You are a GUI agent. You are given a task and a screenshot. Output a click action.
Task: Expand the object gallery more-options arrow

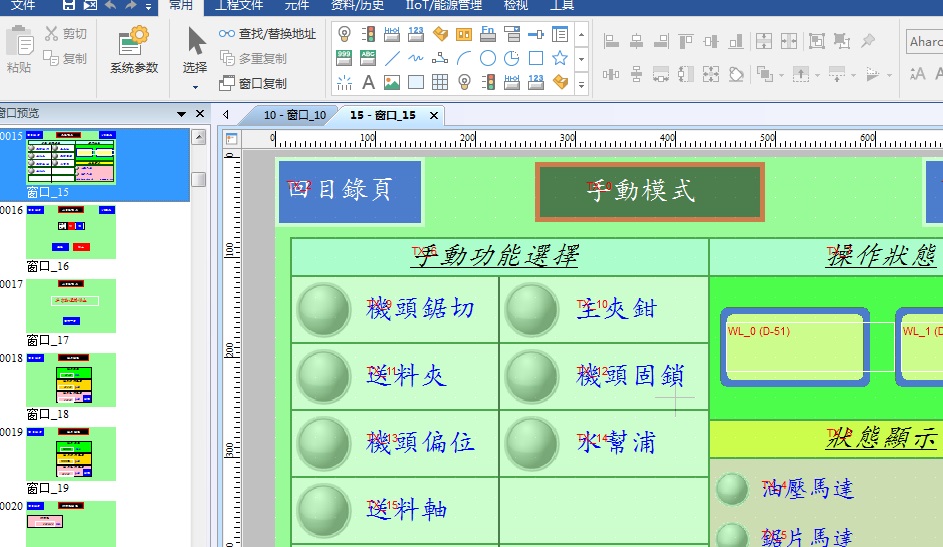pyautogui.click(x=582, y=84)
